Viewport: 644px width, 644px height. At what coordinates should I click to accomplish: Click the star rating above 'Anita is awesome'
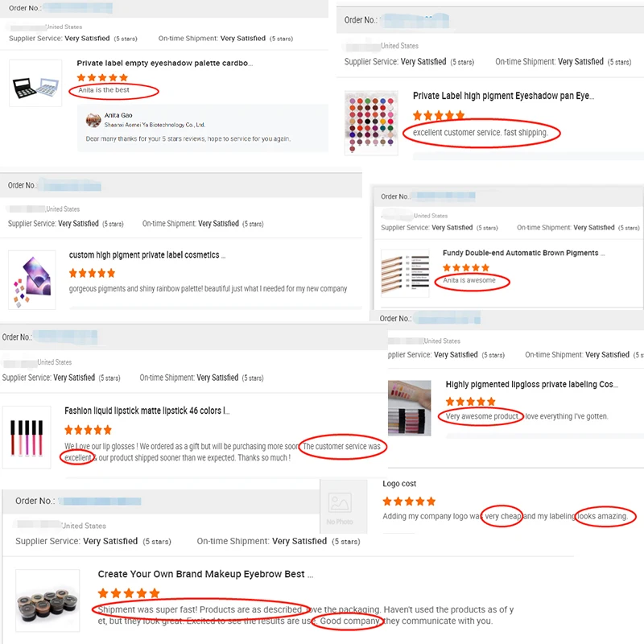pos(466,268)
